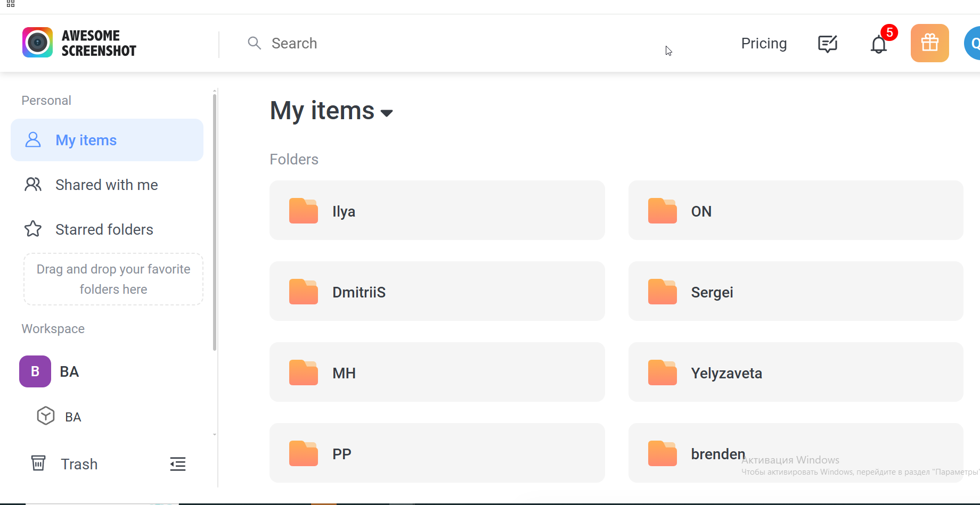The image size is (980, 505).
Task: Click the sidebar vertical scrollbar
Action: point(215,223)
